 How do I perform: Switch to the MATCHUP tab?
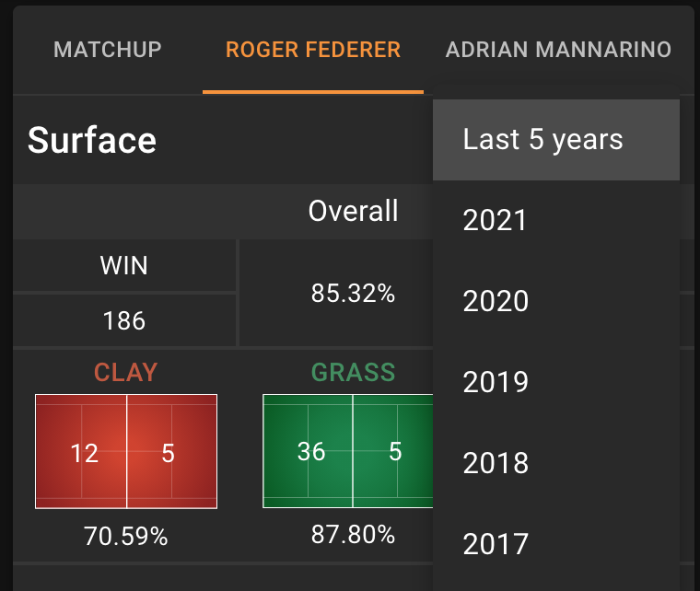click(x=107, y=50)
